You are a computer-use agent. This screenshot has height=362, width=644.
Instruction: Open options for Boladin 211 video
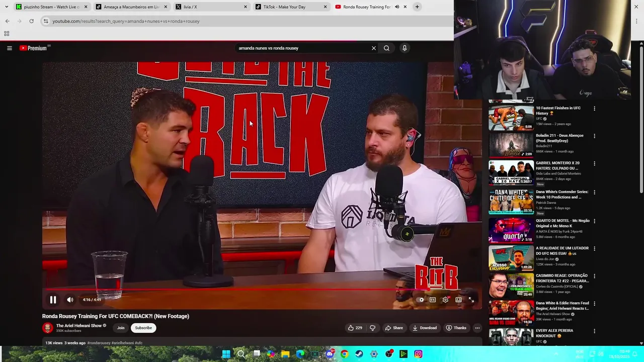(594, 136)
